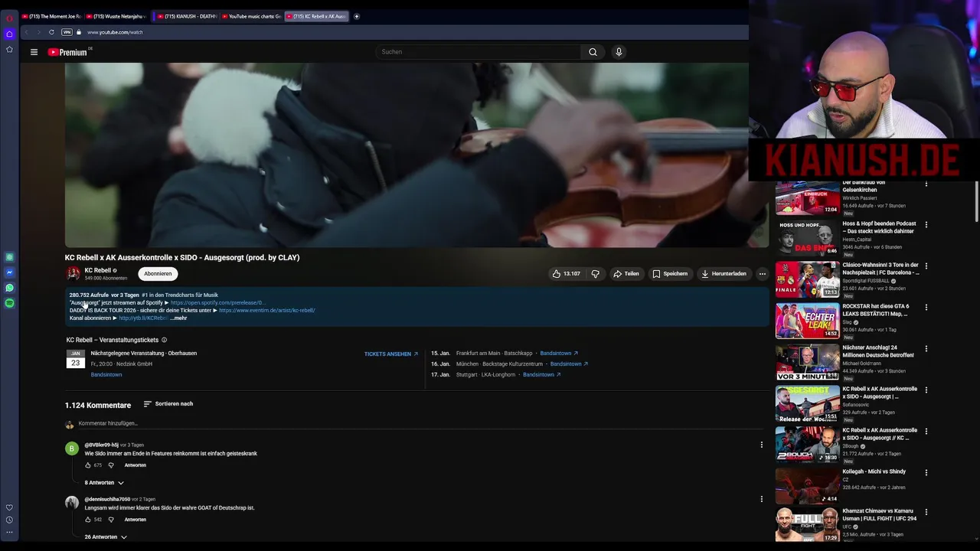Image resolution: width=980 pixels, height=551 pixels.
Task: Open ytb.li KCRebell subscribe link
Action: (x=143, y=318)
